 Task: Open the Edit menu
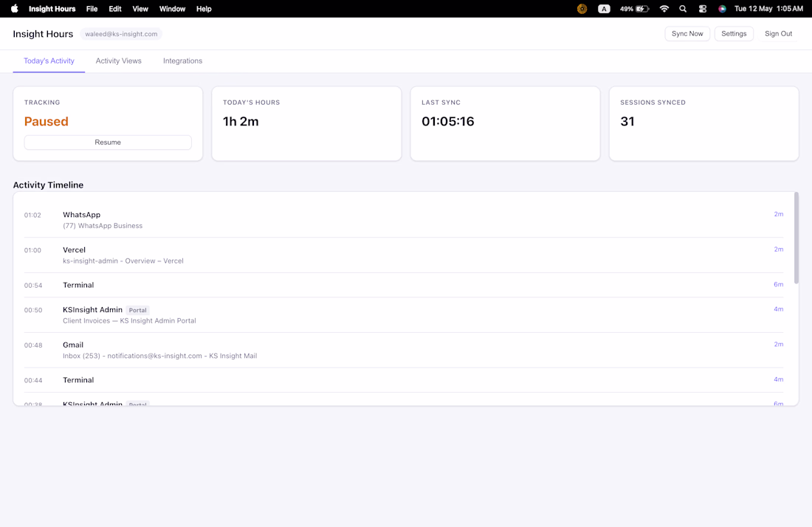click(115, 9)
